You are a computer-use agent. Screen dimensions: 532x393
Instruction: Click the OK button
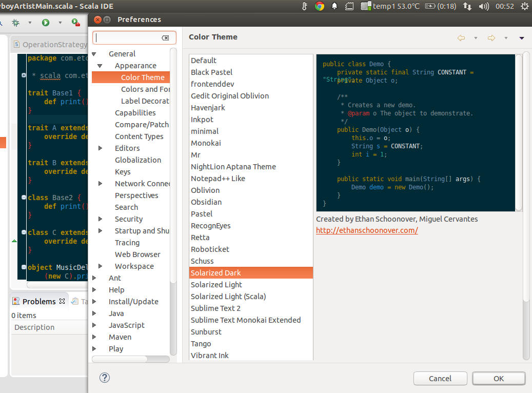tap(499, 379)
